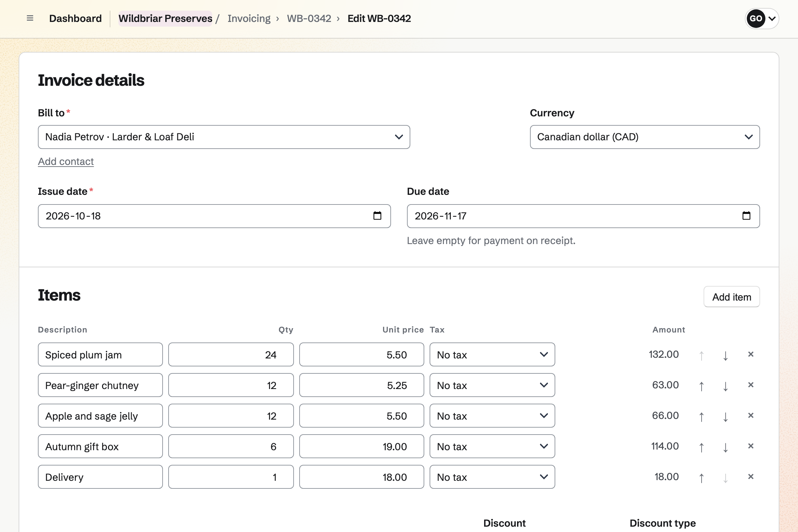The height and width of the screenshot is (532, 798).
Task: Edit unit price for Apple and sage jelly
Action: (x=361, y=416)
